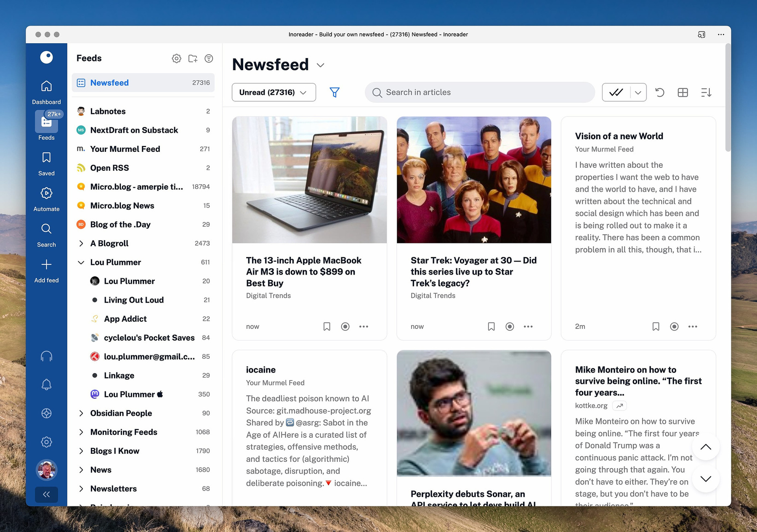Image resolution: width=757 pixels, height=532 pixels.
Task: Bookmark the Vision of a new World article
Action: click(656, 326)
